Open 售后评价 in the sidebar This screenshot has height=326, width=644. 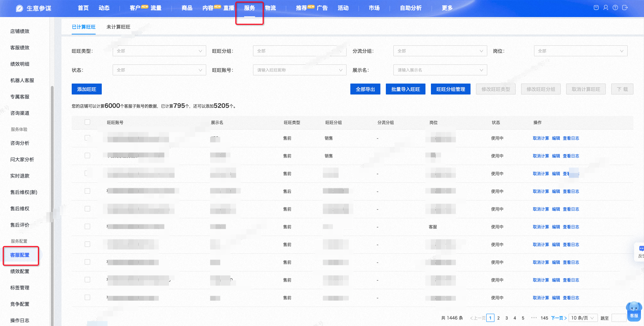pos(20,225)
